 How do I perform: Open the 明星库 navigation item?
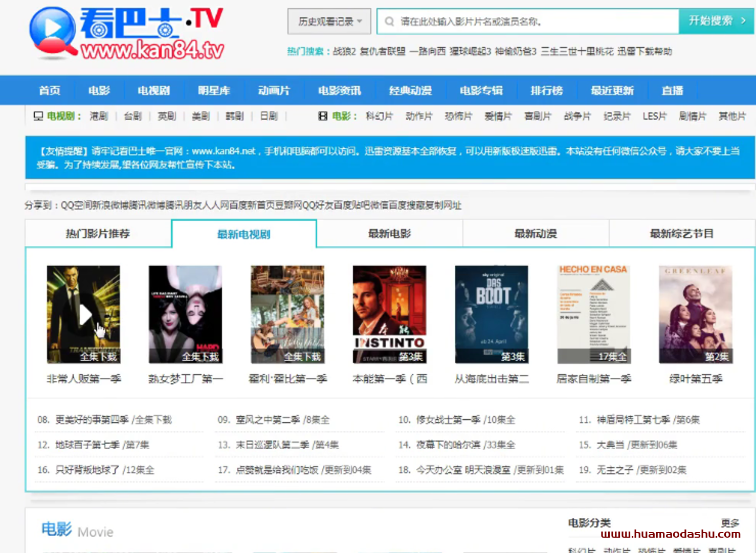point(214,90)
